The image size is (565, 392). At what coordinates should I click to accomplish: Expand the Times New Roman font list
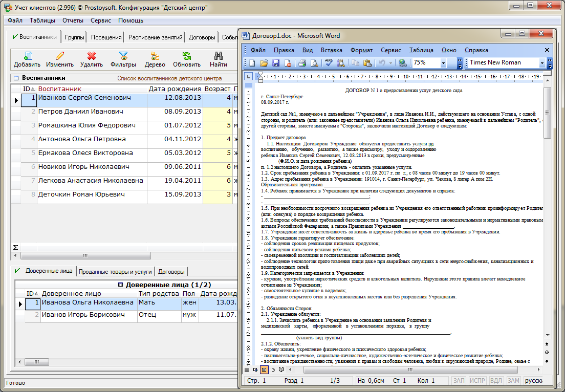point(542,63)
